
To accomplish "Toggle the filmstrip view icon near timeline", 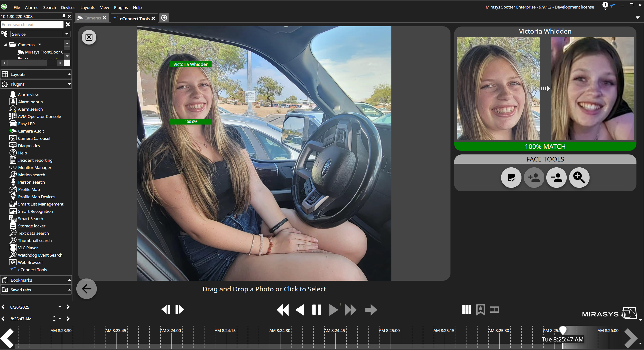I will point(494,309).
